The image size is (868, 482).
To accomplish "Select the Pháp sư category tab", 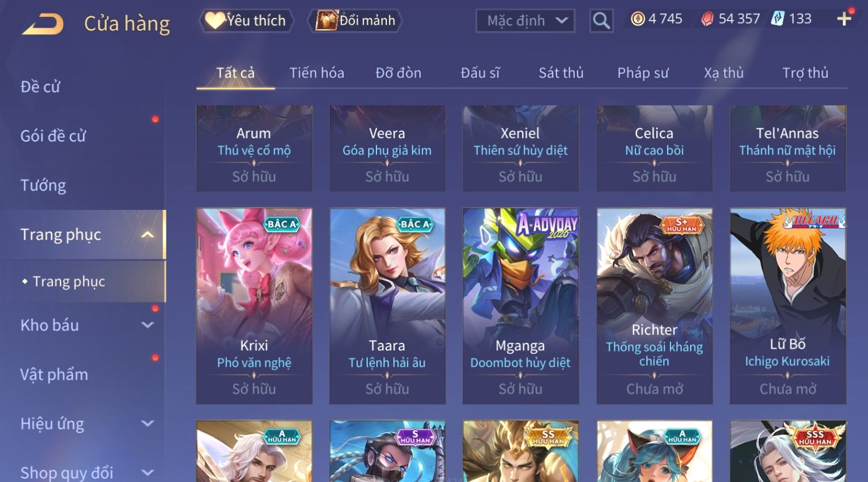I will (x=643, y=73).
